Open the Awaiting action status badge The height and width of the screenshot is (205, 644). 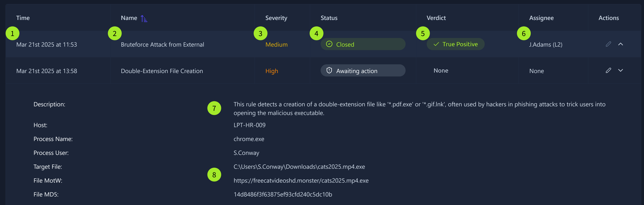(x=363, y=70)
